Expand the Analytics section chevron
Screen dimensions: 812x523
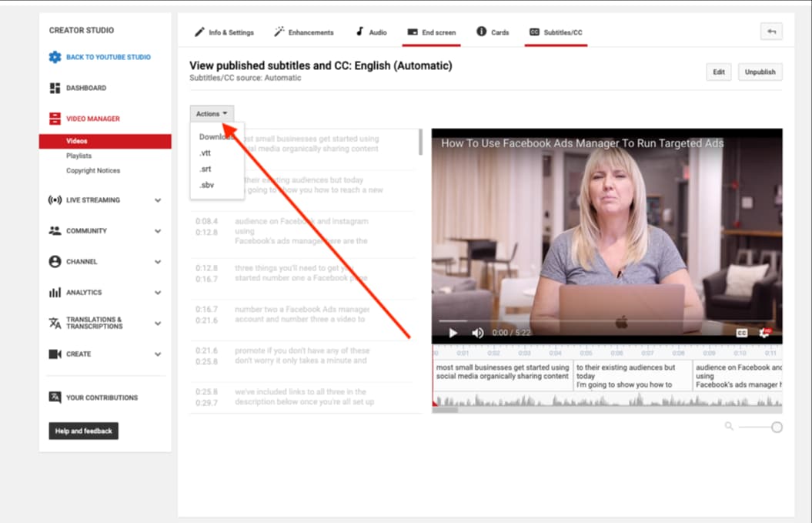[x=158, y=293]
